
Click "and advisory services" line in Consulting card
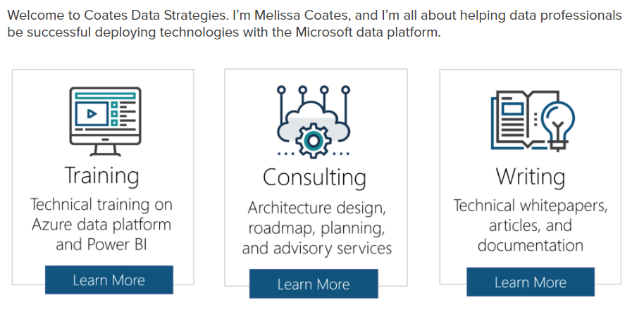316,249
